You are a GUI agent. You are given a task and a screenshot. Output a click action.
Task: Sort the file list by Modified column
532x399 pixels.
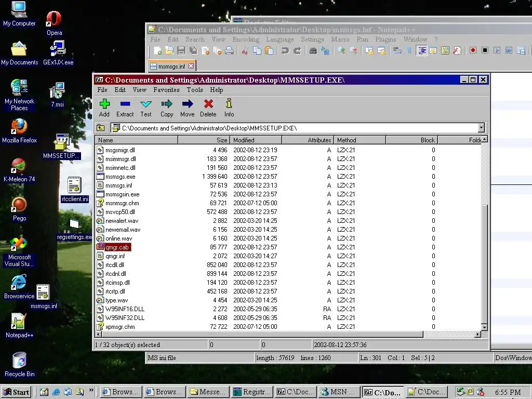[x=256, y=140]
